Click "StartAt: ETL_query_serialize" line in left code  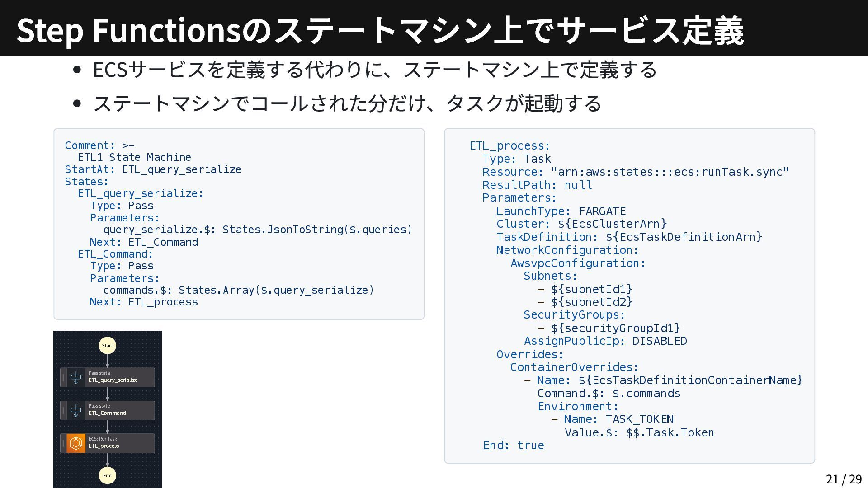click(153, 169)
